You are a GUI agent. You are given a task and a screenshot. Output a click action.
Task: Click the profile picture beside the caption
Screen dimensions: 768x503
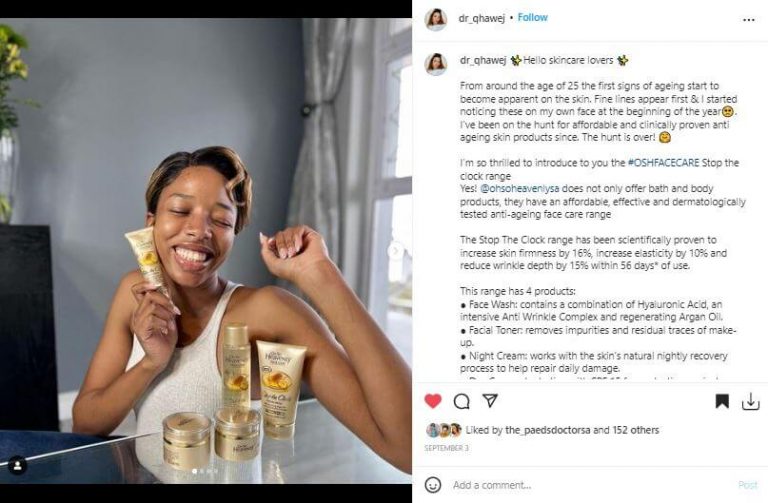click(x=435, y=64)
